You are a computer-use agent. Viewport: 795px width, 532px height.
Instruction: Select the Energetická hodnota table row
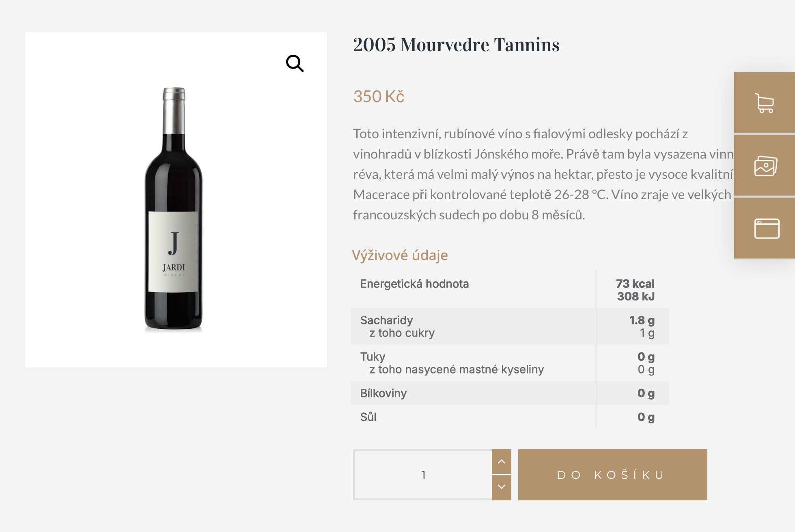tap(509, 290)
